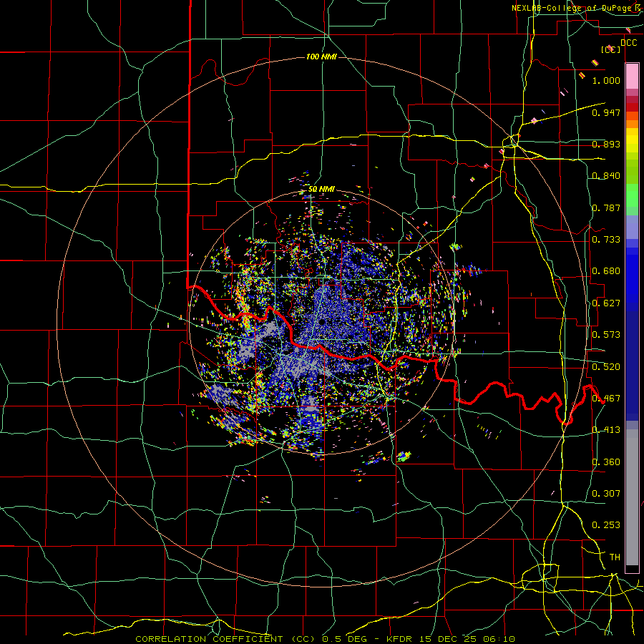Click the 0.733 legend value
Screen dimensions: 644x644
(606, 240)
